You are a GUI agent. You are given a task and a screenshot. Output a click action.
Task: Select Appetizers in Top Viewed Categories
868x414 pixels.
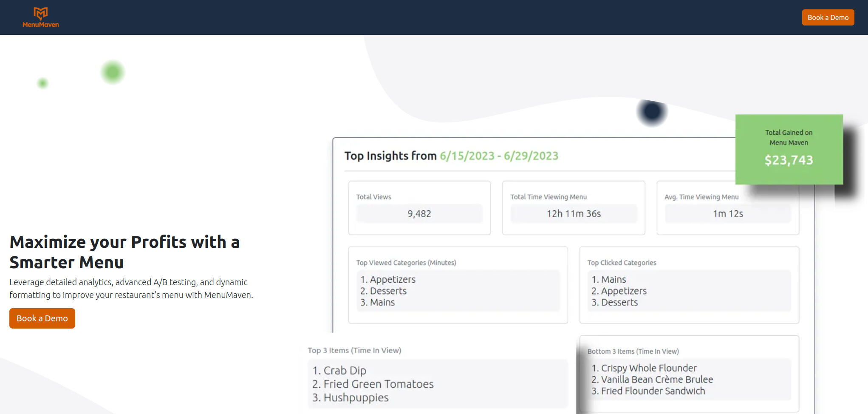coord(392,280)
